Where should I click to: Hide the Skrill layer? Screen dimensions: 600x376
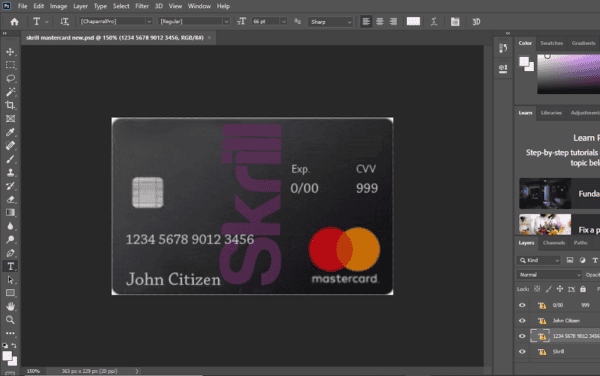(x=522, y=352)
